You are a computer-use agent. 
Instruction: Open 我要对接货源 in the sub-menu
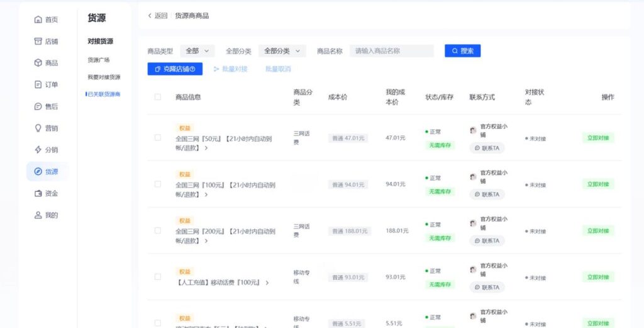[x=104, y=77]
